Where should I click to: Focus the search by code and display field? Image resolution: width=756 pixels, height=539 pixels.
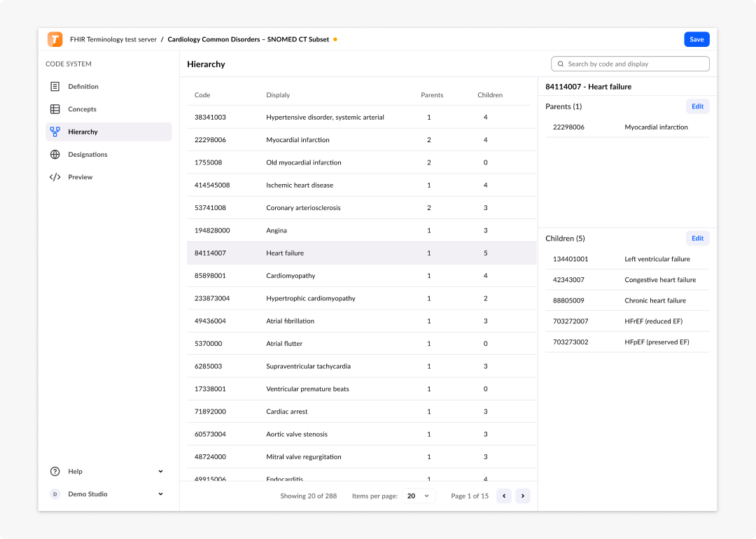click(x=630, y=64)
